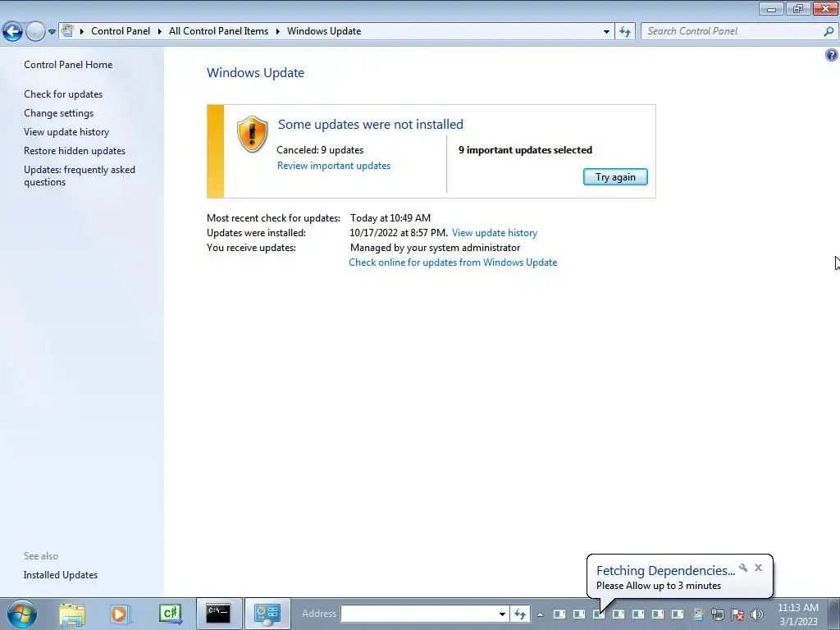Check online for updates from Windows Update
The height and width of the screenshot is (630, 840).
pos(453,262)
